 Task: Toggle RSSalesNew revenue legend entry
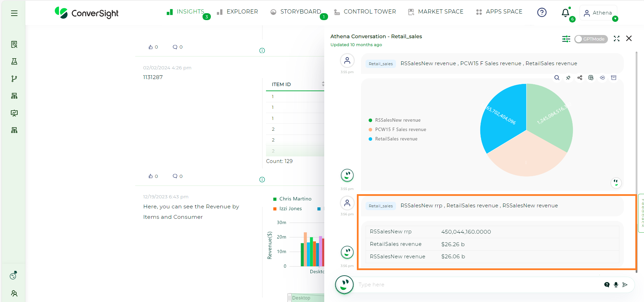395,120
